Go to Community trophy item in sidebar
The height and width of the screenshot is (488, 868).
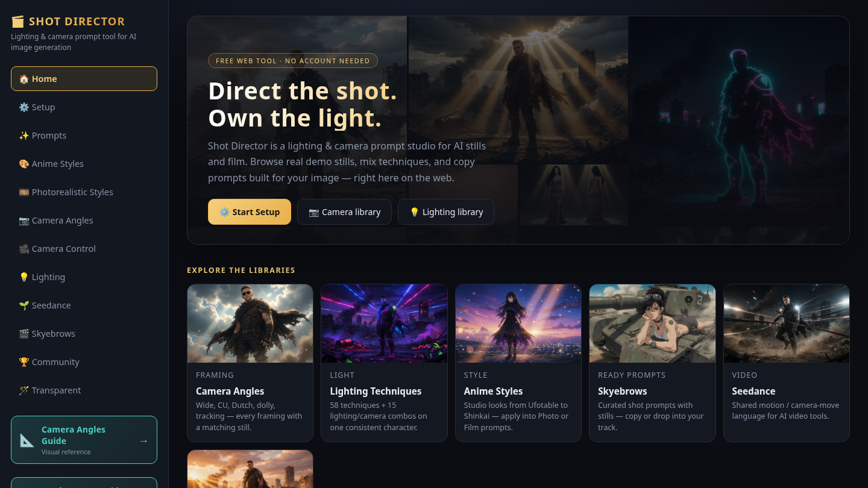click(84, 362)
